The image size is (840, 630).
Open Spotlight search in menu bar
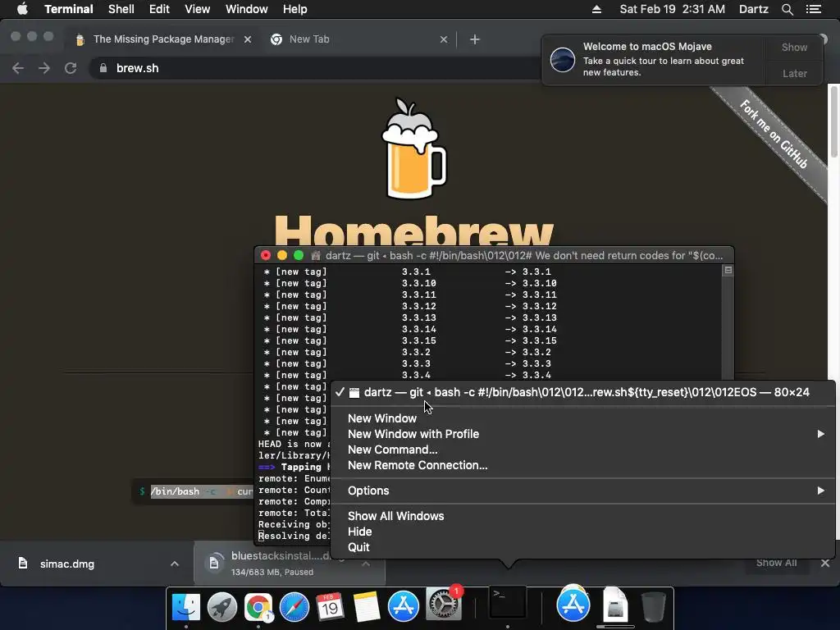point(787,9)
